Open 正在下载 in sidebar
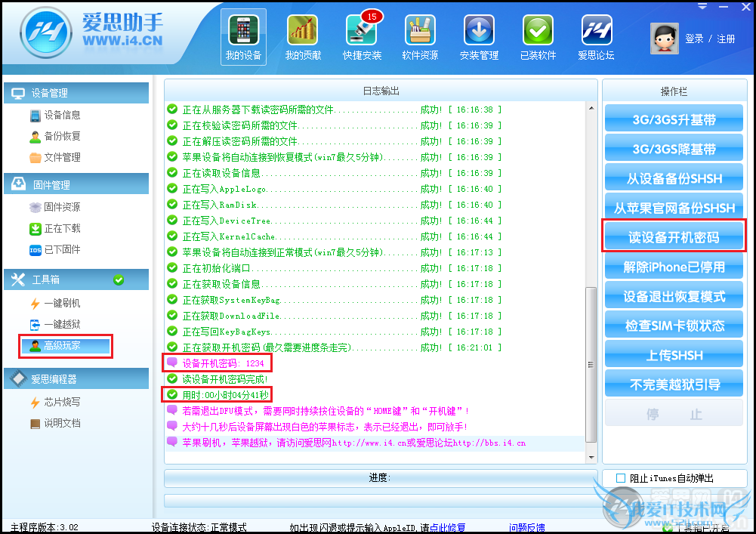Viewport: 756px width, 534px height. point(55,229)
